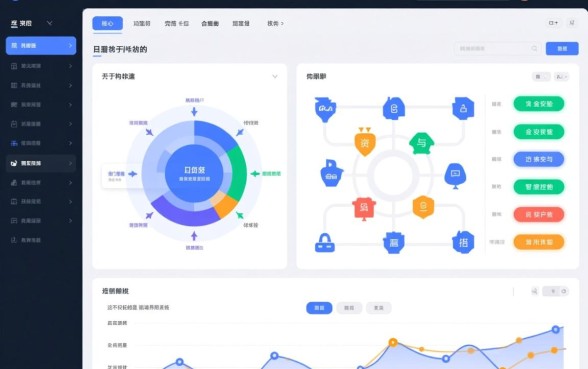Select the blue node labeled 指
Screen dimensions: 588x369
(463, 242)
